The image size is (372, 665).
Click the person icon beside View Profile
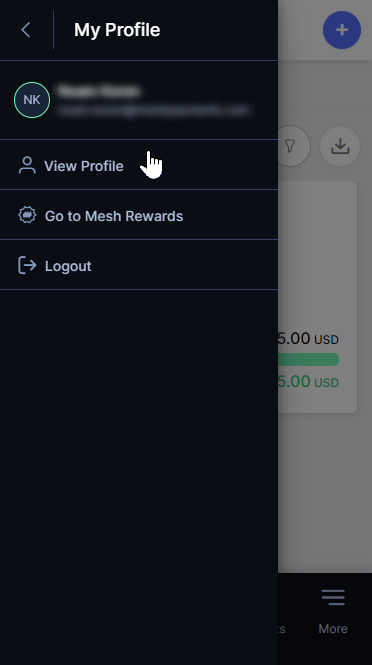click(x=27, y=165)
